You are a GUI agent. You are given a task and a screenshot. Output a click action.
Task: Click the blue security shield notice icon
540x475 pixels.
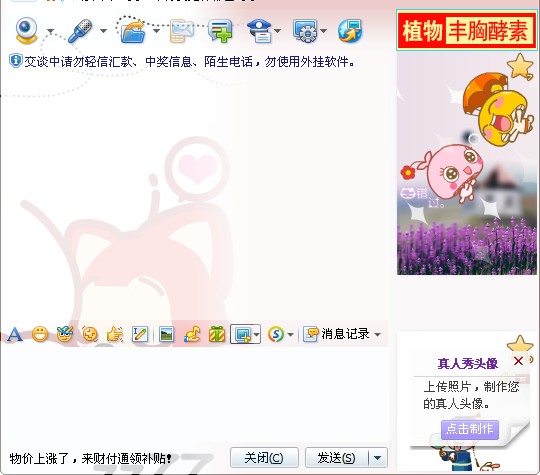click(x=15, y=61)
